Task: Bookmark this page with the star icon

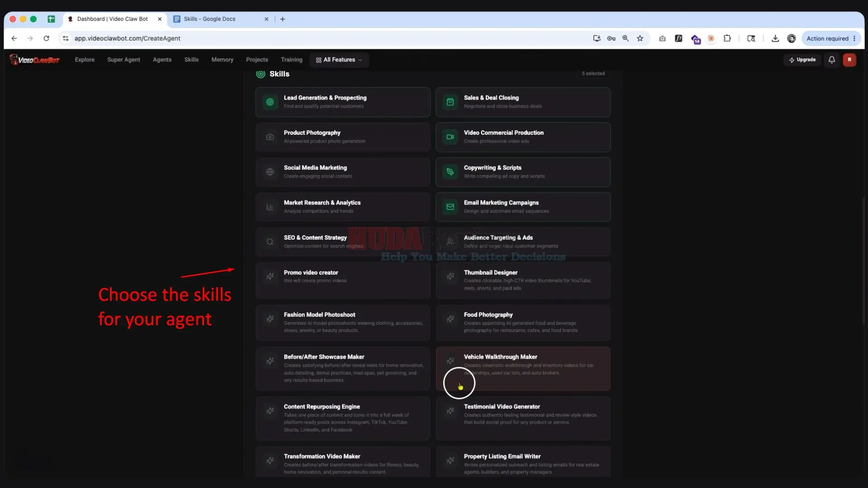Action: click(640, 38)
